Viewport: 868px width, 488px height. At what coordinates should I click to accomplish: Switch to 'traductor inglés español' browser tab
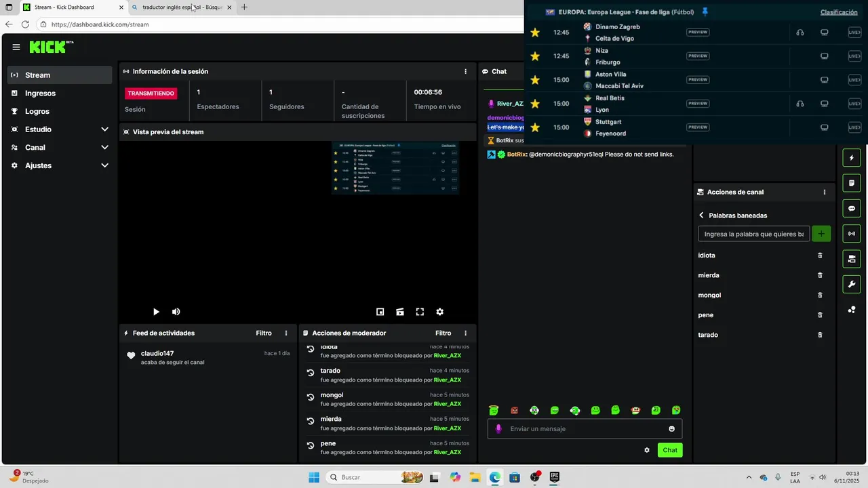point(182,7)
